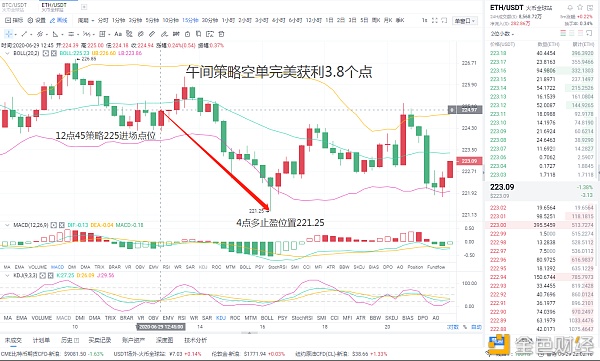Open the single window layout dropdown
600x361 pixels.
click(x=465, y=21)
